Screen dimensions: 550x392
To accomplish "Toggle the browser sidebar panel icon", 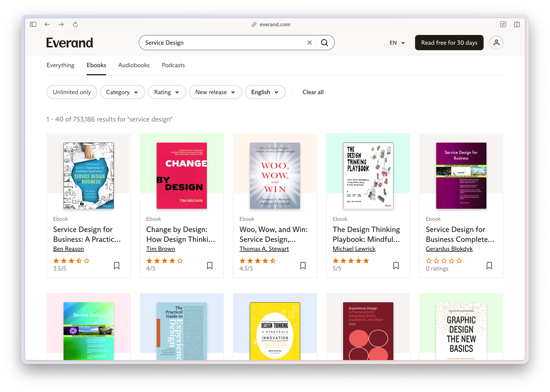I will tap(33, 24).
